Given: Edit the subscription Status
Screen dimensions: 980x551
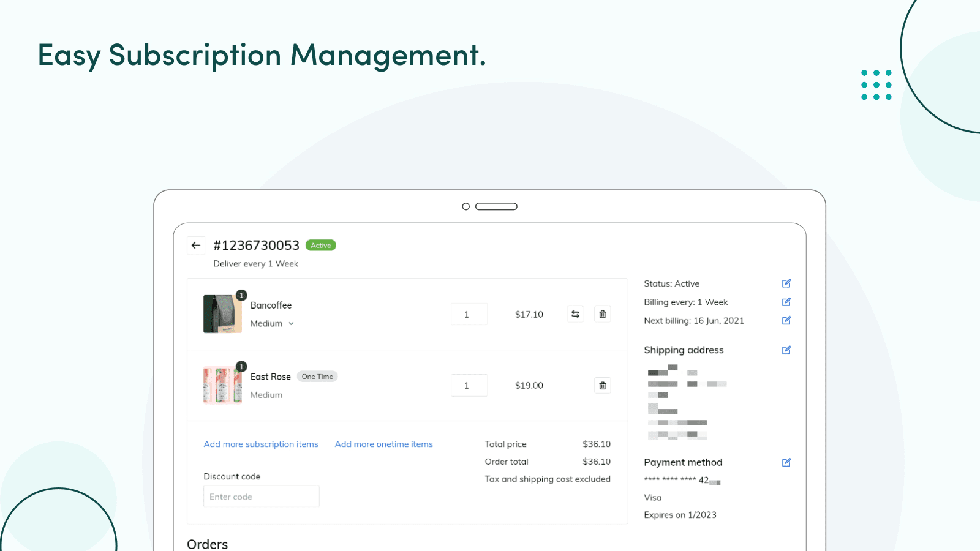Looking at the screenshot, I should pos(786,283).
